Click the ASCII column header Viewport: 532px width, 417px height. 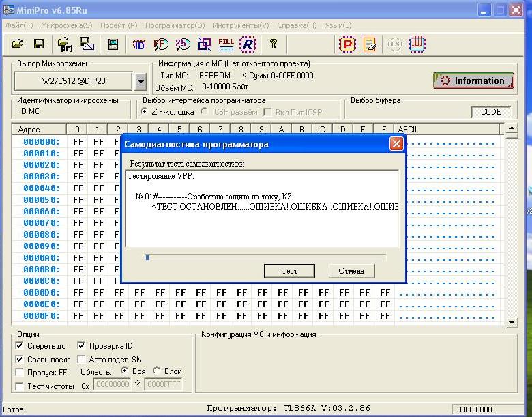click(x=447, y=130)
